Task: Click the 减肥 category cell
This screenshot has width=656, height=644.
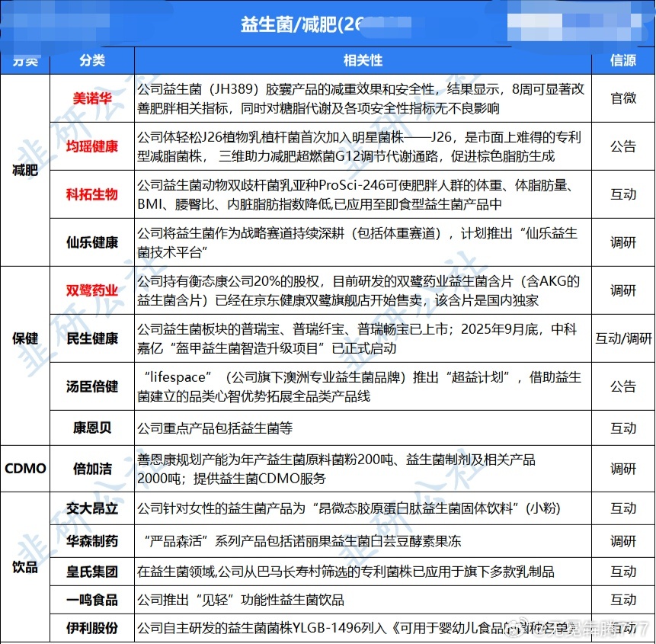Action: (25, 170)
